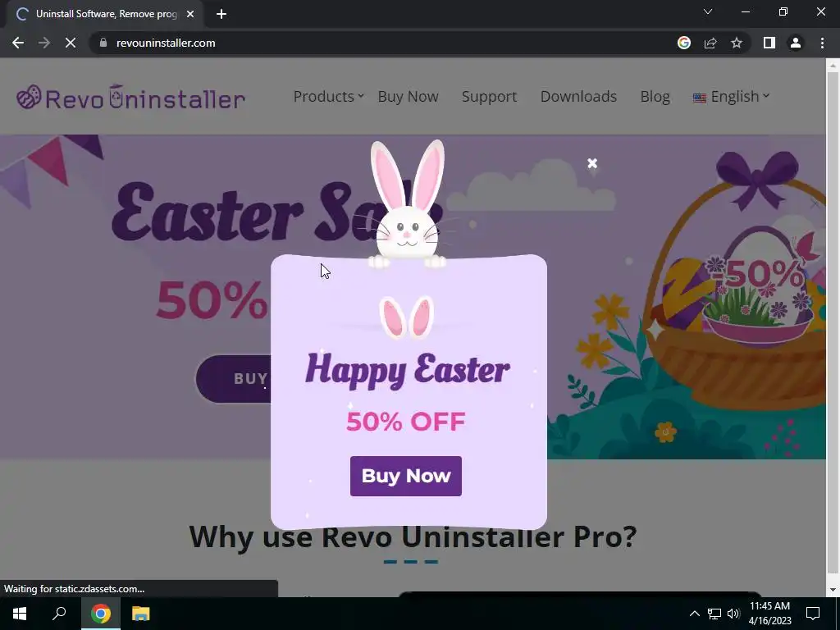The height and width of the screenshot is (630, 840).
Task: Bookmark this page with the star
Action: tap(737, 43)
